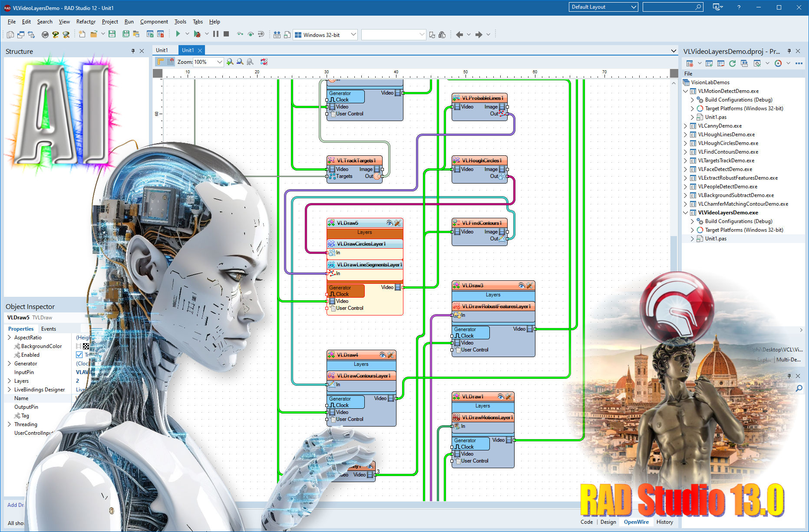Toggle the Enabled property checkbox
The image size is (809, 532).
tap(79, 355)
